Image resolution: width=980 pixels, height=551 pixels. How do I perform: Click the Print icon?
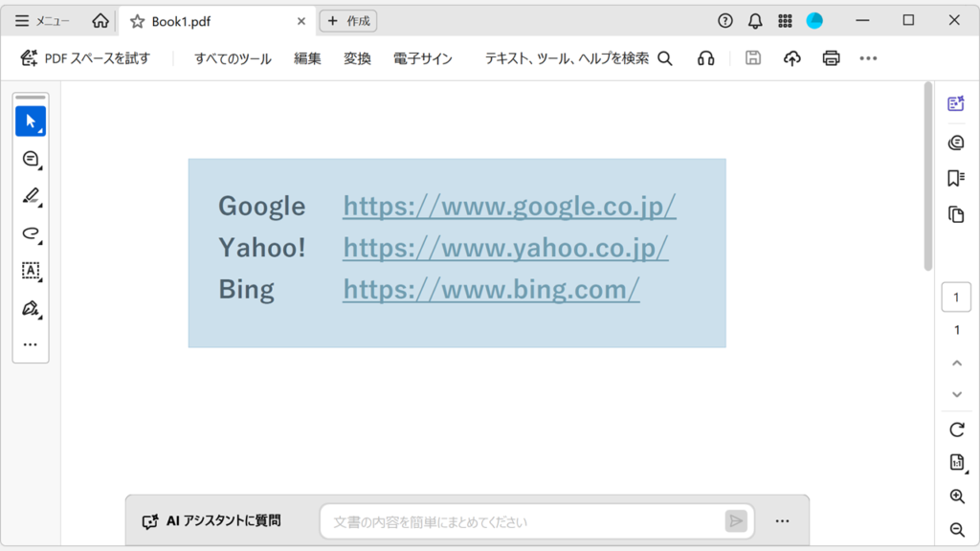click(831, 58)
